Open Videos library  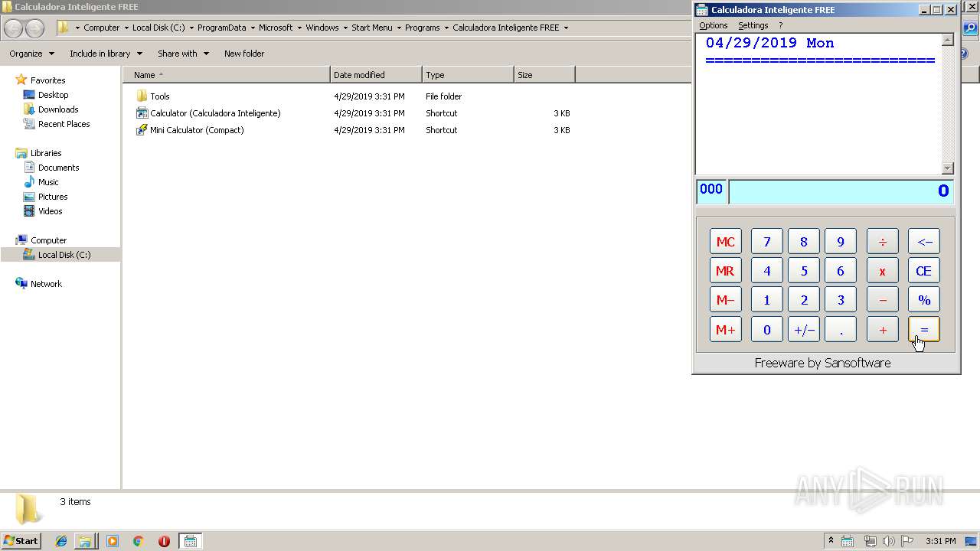click(x=43, y=211)
